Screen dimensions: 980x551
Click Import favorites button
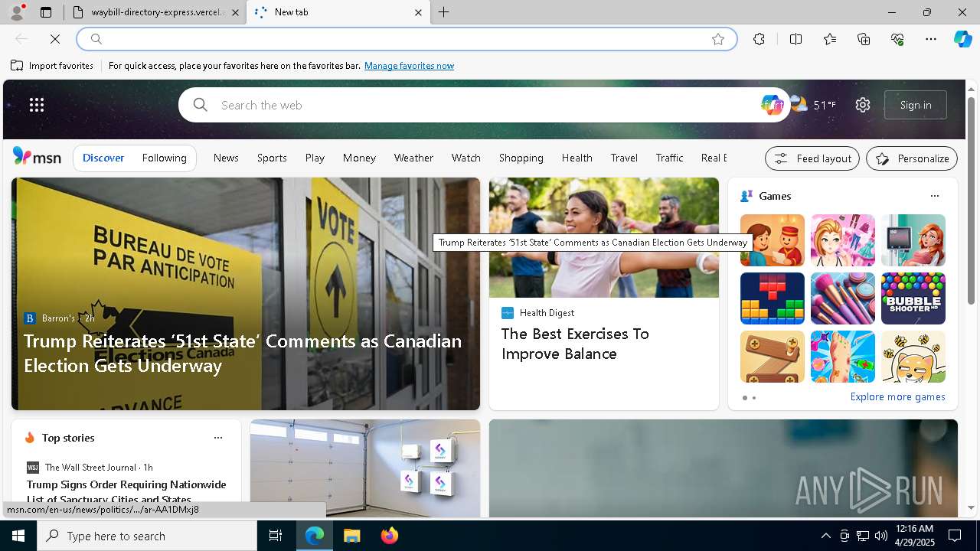point(52,66)
